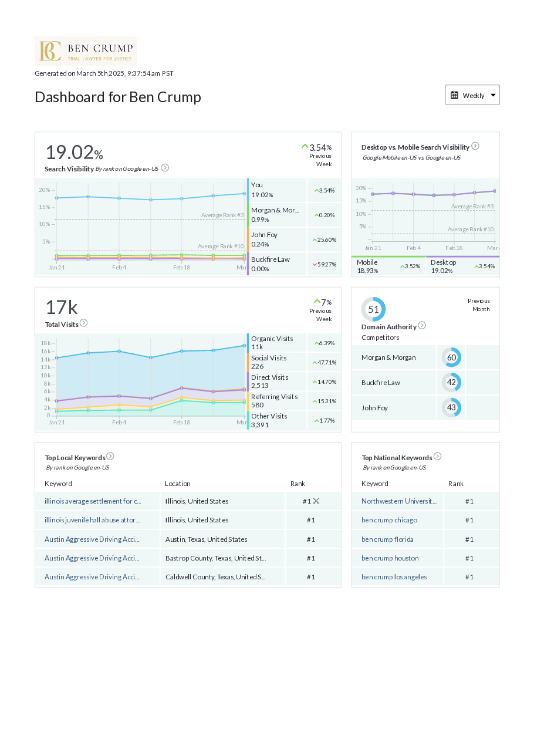
Task: Click the calendar icon in Weekly selector
Action: coord(454,95)
